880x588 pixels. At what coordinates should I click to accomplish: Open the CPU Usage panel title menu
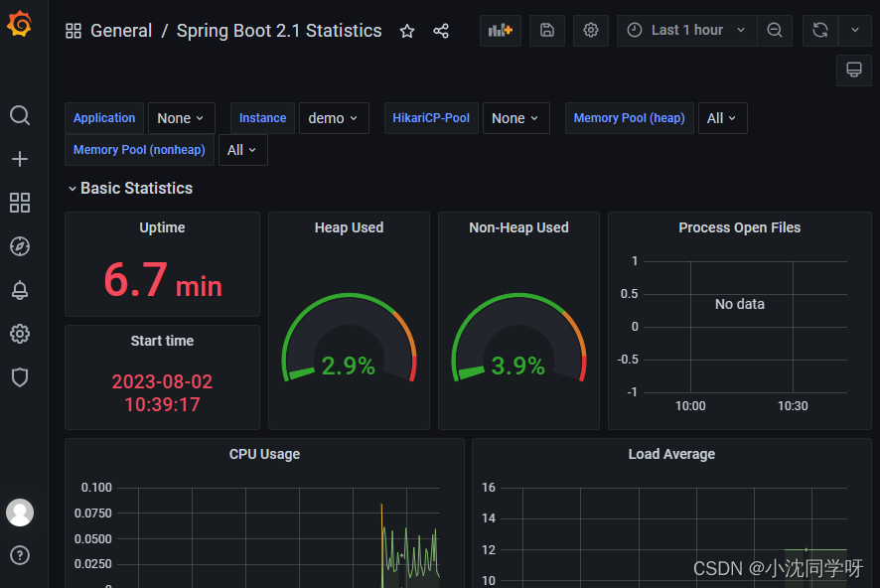tap(264, 454)
